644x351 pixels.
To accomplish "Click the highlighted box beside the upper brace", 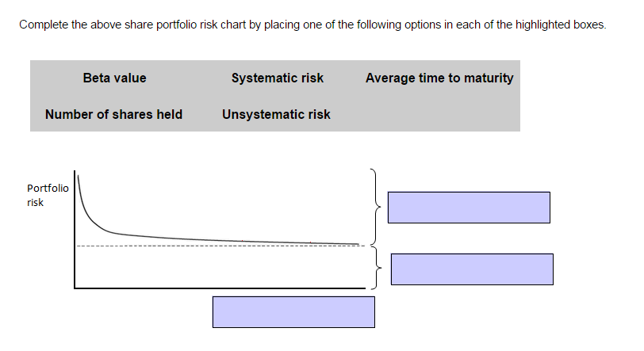I will (468, 207).
